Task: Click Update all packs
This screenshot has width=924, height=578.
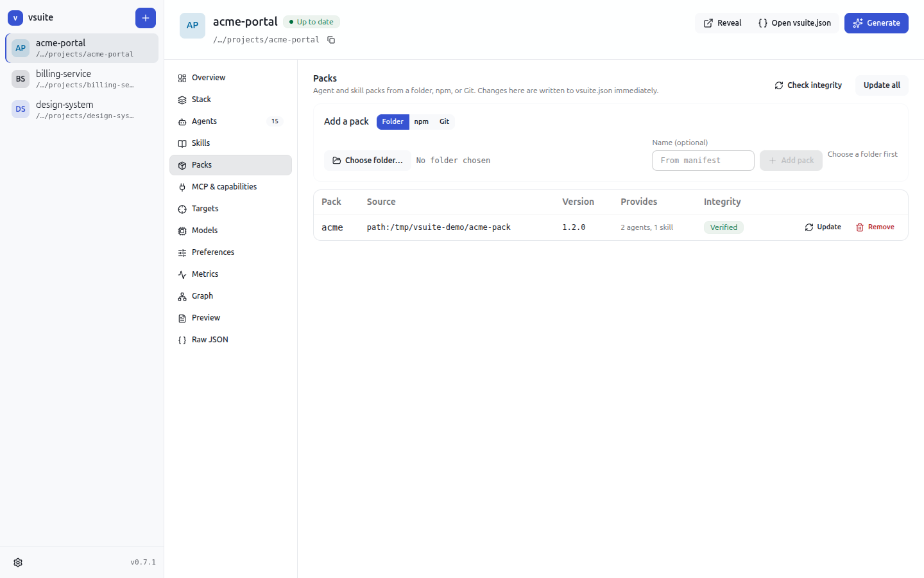Action: (882, 85)
